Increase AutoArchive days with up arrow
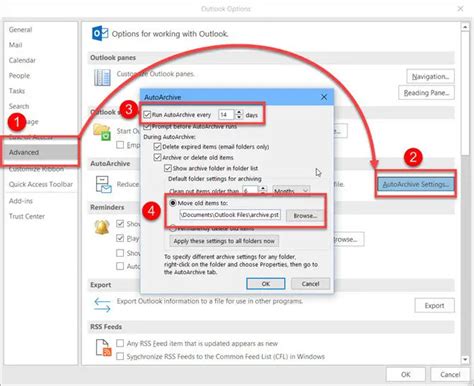The image size is (474, 386). tap(239, 112)
